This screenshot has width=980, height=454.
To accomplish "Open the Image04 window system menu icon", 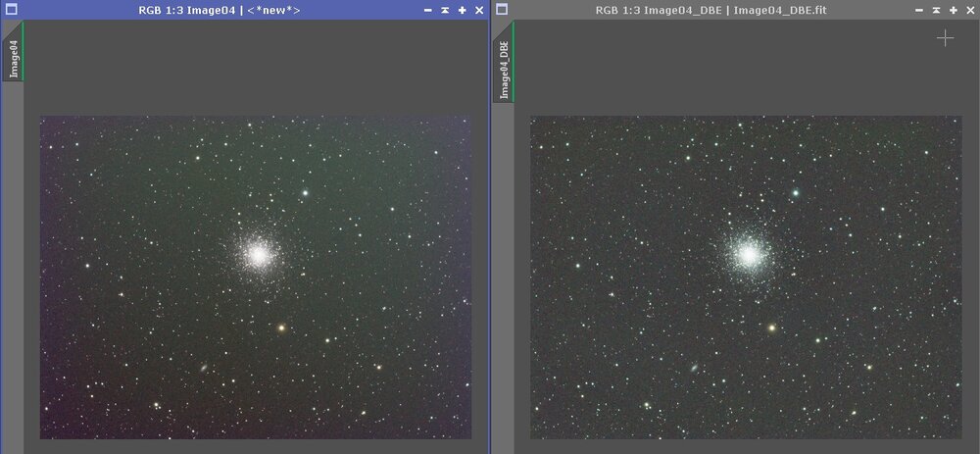I will pyautogui.click(x=12, y=10).
